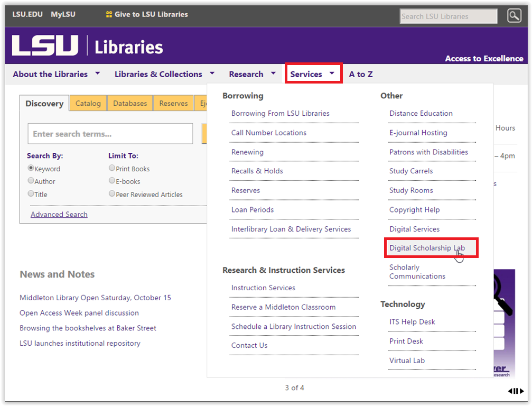Switch to the Discovery tab

[x=44, y=103]
